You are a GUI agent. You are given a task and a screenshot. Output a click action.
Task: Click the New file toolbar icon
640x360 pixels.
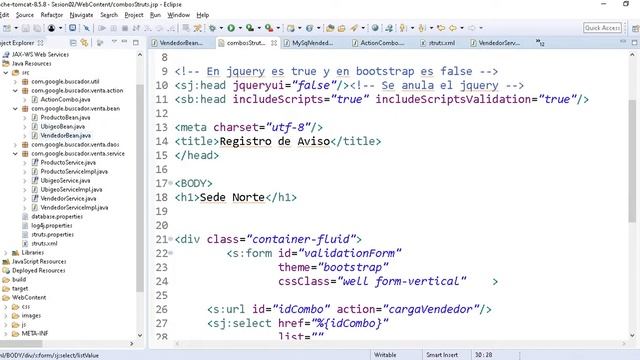(x=7, y=28)
